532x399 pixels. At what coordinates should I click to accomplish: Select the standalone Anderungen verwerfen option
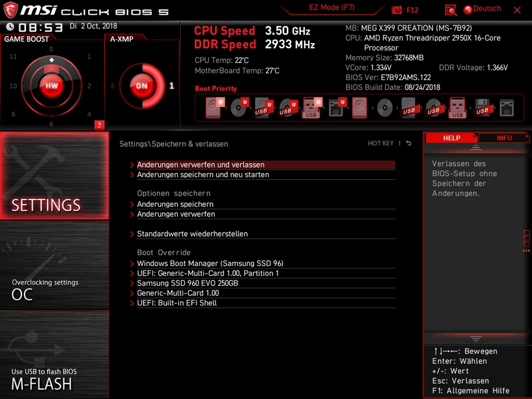click(x=266, y=214)
